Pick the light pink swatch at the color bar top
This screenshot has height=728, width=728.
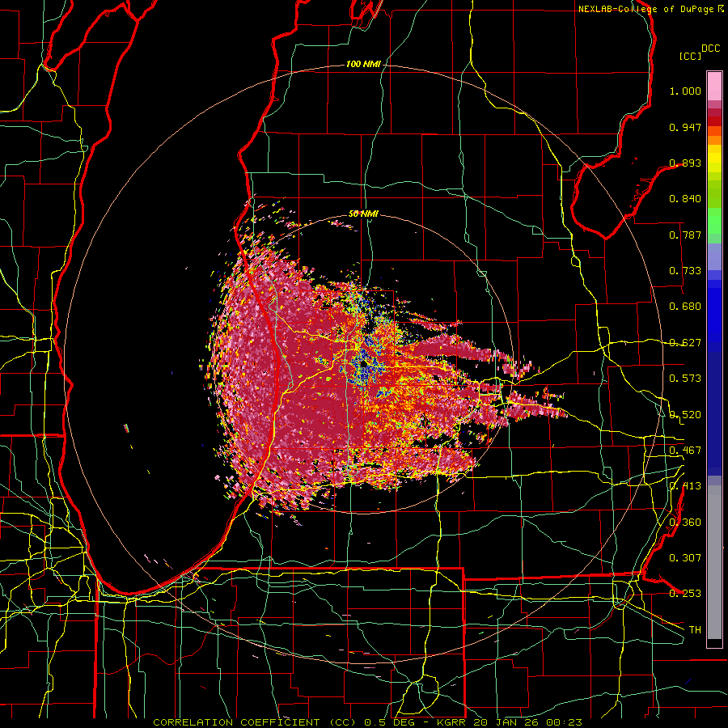point(714,86)
